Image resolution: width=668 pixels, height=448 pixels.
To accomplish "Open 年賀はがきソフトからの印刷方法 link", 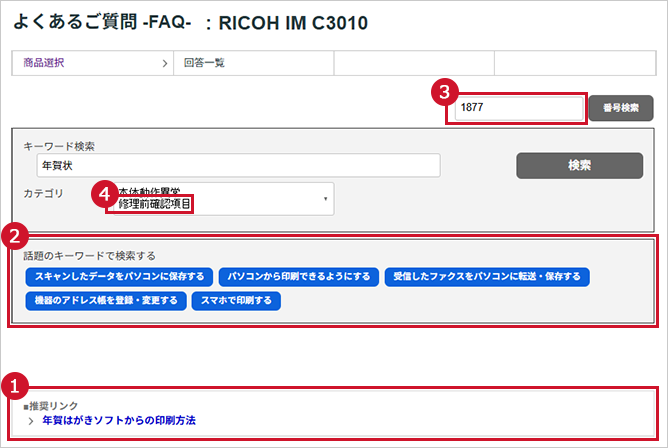I will [x=119, y=421].
